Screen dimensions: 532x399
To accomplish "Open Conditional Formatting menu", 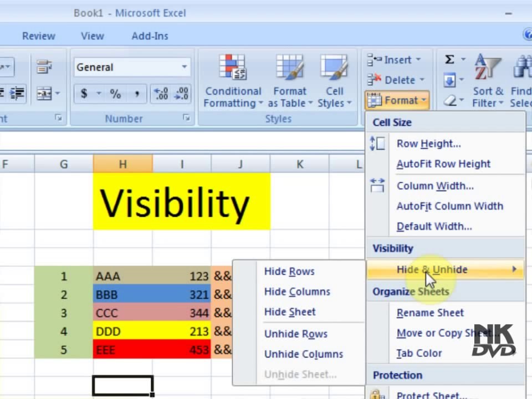I will tap(233, 81).
